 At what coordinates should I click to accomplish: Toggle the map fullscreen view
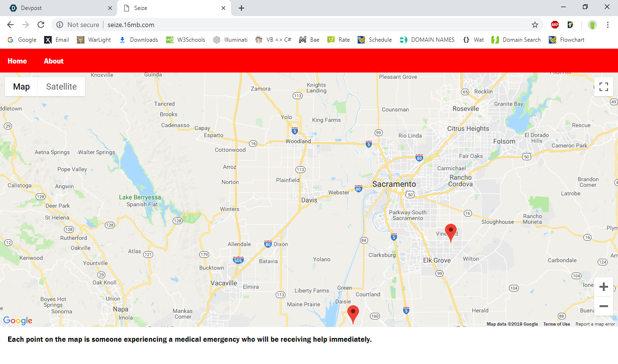click(x=604, y=87)
